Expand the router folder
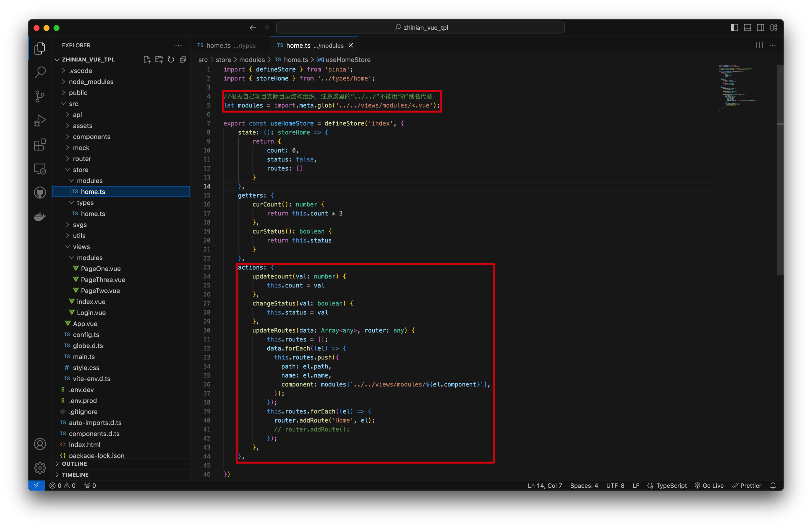The image size is (812, 528). 121,158
